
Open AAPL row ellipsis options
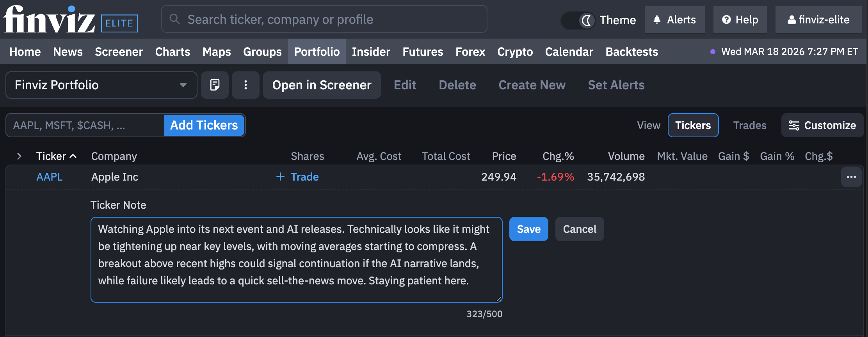tap(851, 177)
